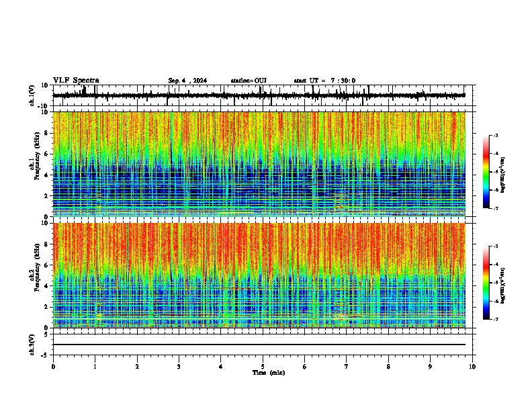Click the VLF Spectra title text
Viewport: 532px width, 411px height.
(76, 81)
